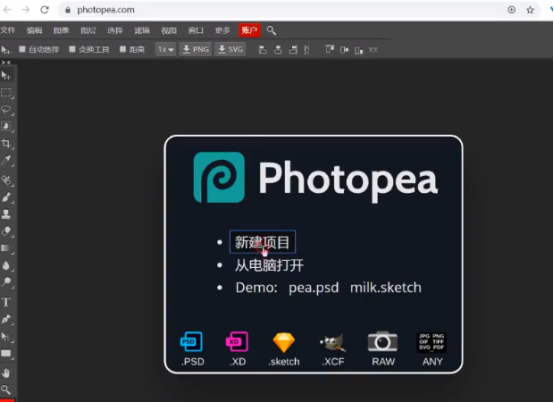This screenshot has width=554, height=403.
Task: Click the .PSD format icon
Action: (x=192, y=342)
